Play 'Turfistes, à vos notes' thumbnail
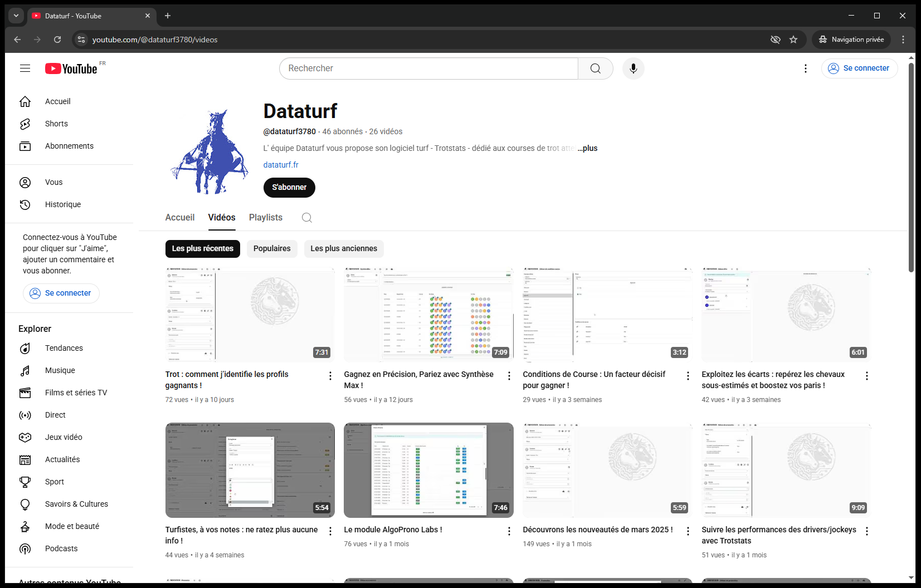921x588 pixels. coord(250,470)
